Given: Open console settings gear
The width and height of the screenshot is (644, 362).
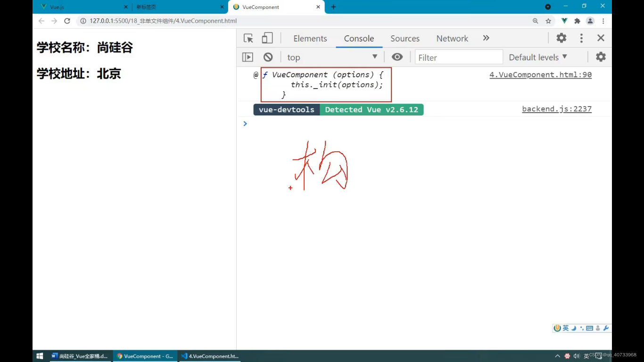Looking at the screenshot, I should [601, 57].
